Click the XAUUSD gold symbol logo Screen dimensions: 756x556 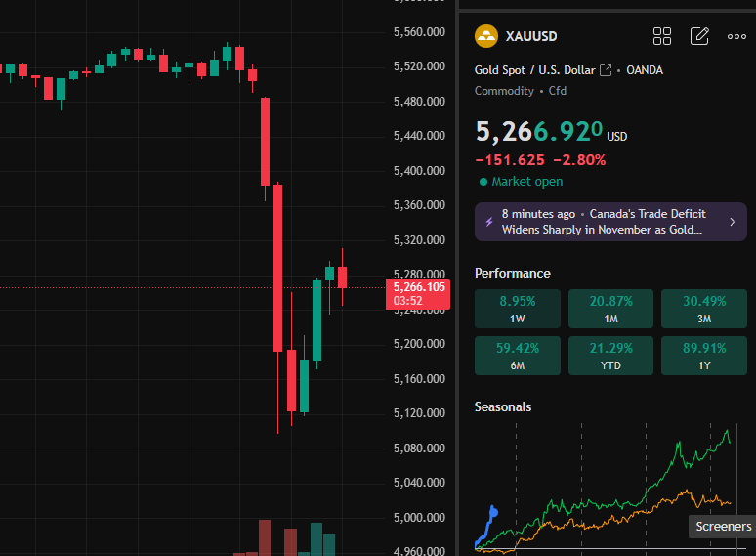point(486,36)
